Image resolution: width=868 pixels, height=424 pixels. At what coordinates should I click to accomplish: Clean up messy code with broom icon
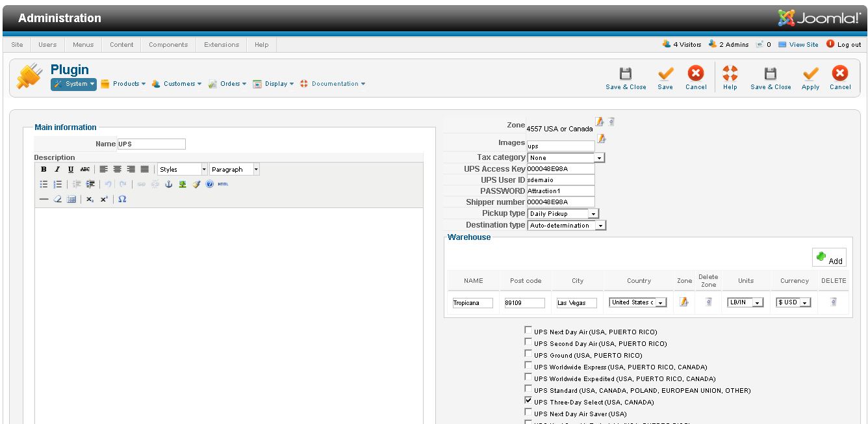[196, 184]
